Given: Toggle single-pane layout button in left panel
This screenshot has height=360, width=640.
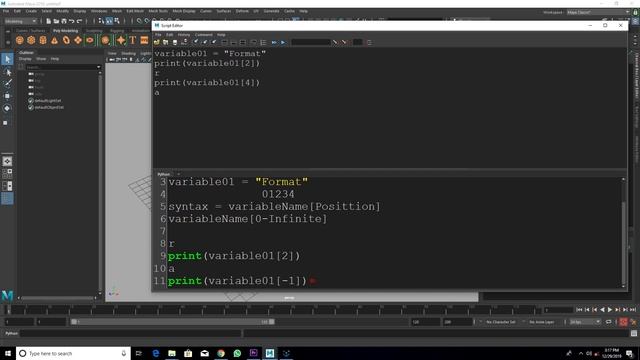Looking at the screenshot, I should (x=7, y=161).
